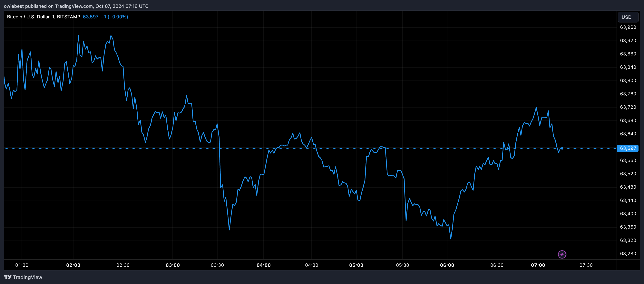Image resolution: width=644 pixels, height=284 pixels.
Task: Open the trading panel via lightning bolt icon
Action: pos(562,254)
